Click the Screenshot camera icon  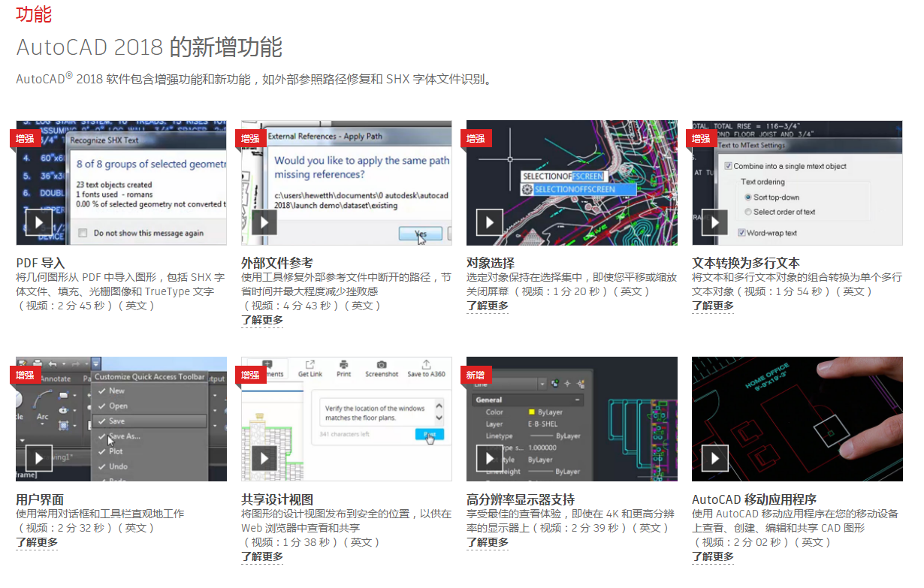click(x=382, y=365)
